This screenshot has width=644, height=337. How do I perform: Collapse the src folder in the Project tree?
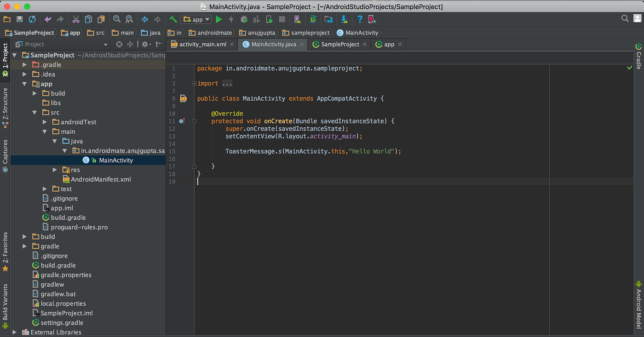tap(34, 112)
